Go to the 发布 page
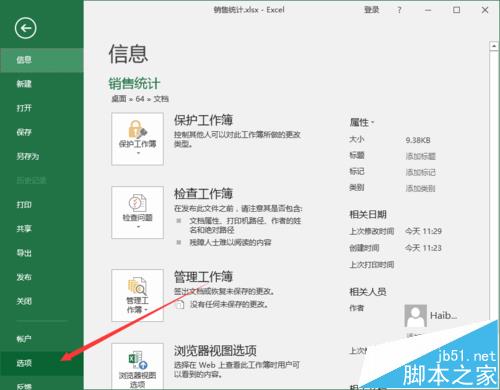 [42, 277]
